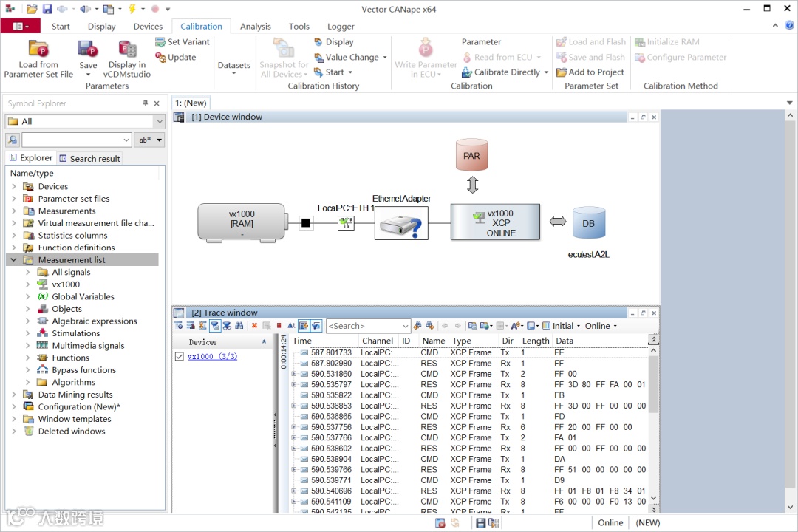This screenshot has height=532, width=798.
Task: Select the vx1000 RAM device block
Action: point(241,222)
